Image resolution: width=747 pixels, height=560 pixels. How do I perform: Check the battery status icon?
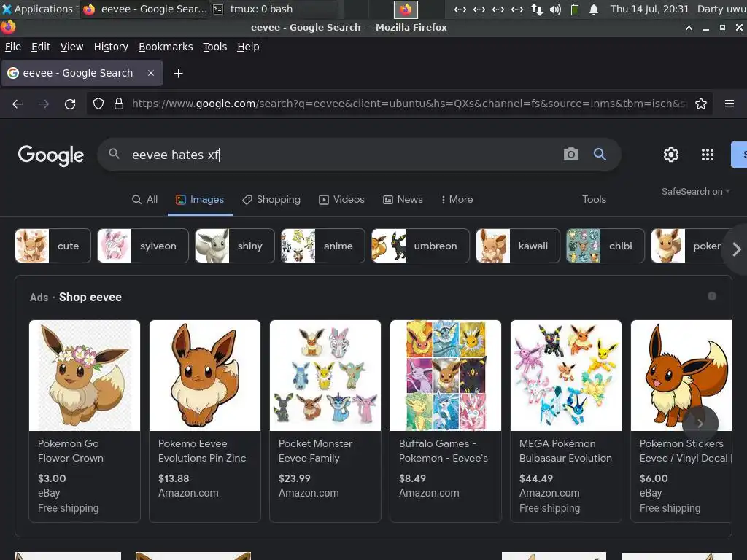point(575,9)
